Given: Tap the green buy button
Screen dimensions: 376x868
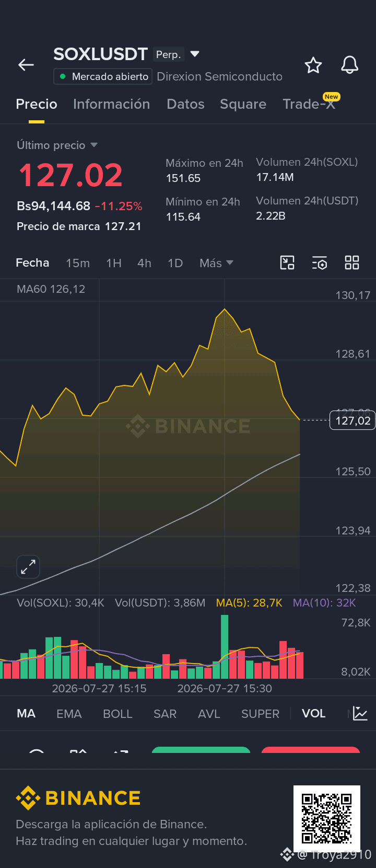Looking at the screenshot, I should tap(201, 750).
